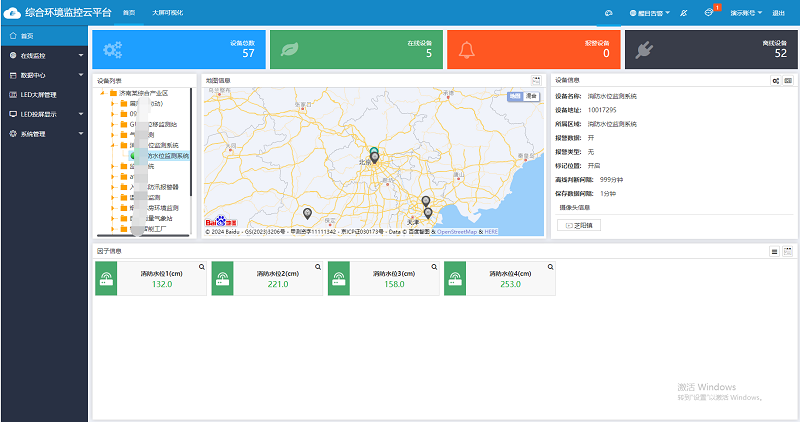Click the dashboard gauge icon in top bar
The width and height of the screenshot is (800, 422).
click(x=608, y=13)
